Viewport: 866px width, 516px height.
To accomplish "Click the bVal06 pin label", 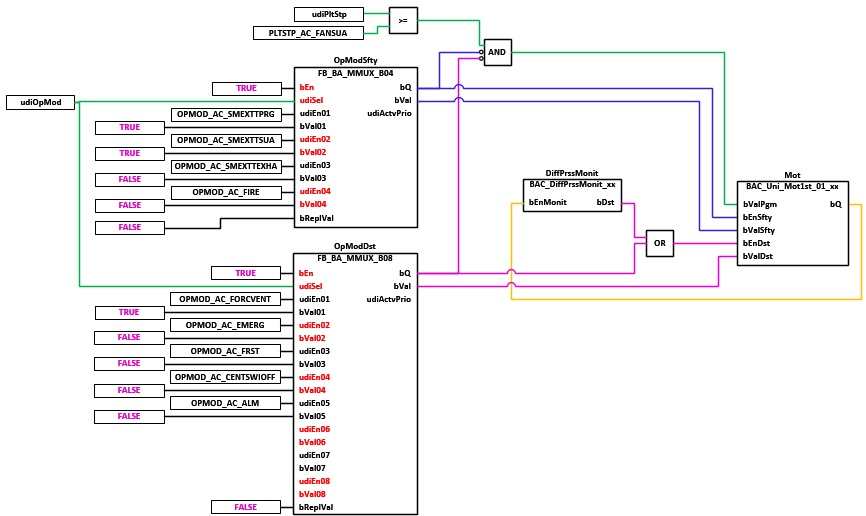I will (312, 442).
